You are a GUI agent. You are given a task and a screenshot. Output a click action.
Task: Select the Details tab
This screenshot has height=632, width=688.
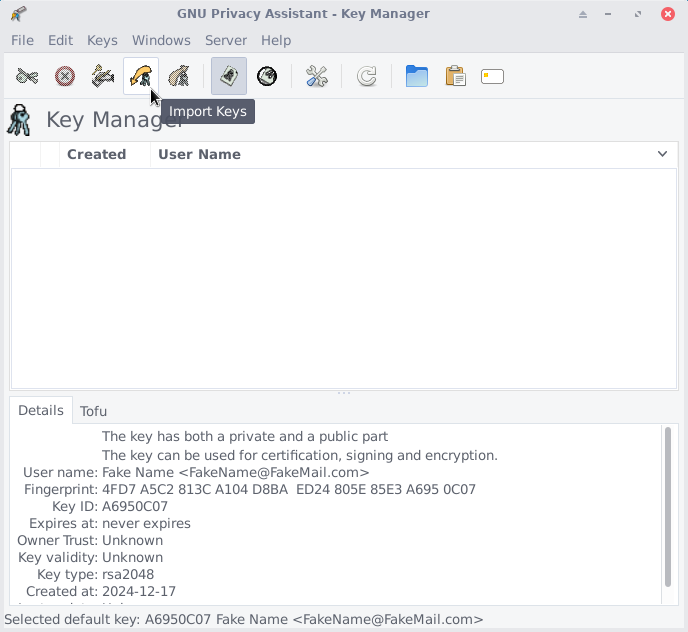(41, 410)
